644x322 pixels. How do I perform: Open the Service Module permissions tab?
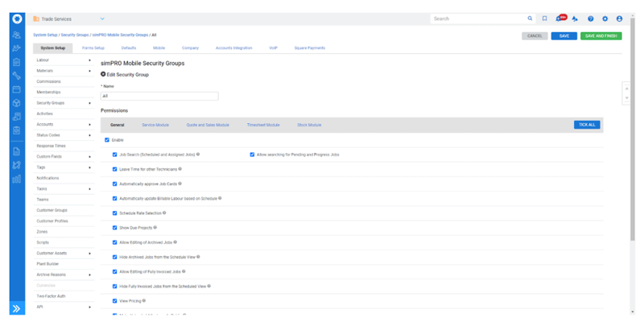155,125
